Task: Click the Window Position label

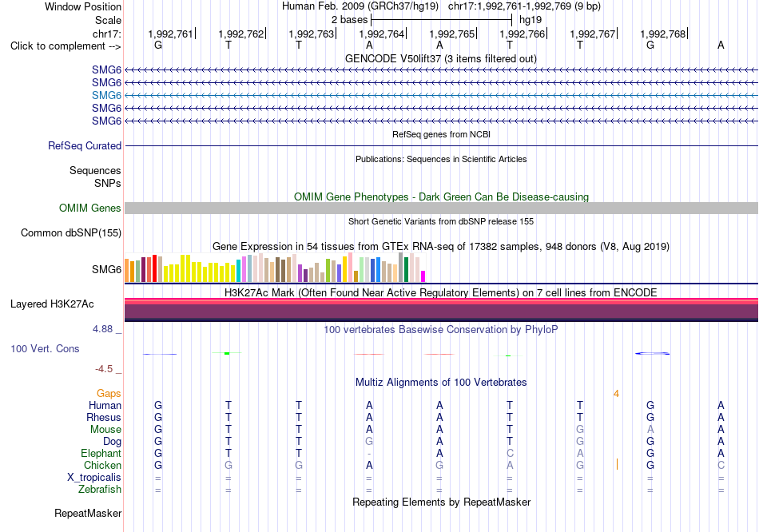Action: pos(83,6)
